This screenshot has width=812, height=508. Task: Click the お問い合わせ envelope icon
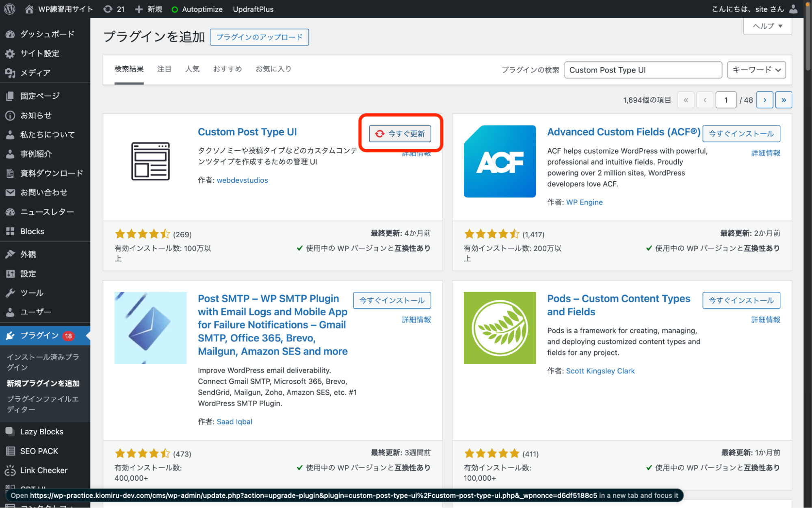coord(10,193)
